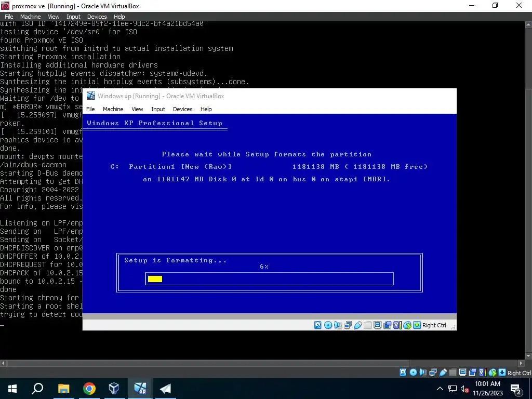This screenshot has width=532, height=399.
Task: Open the Windows Start menu
Action: click(12, 389)
